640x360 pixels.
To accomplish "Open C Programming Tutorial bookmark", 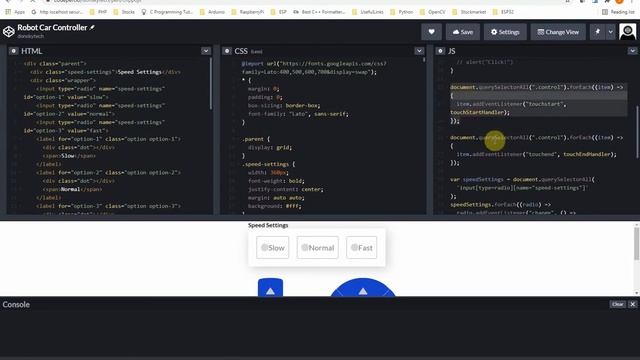I will click(167, 12).
